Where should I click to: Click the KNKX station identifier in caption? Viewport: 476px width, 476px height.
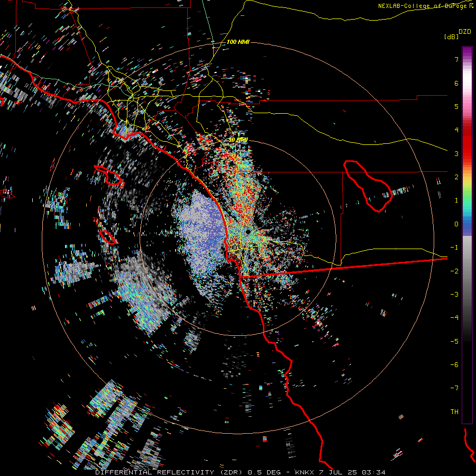[305, 472]
